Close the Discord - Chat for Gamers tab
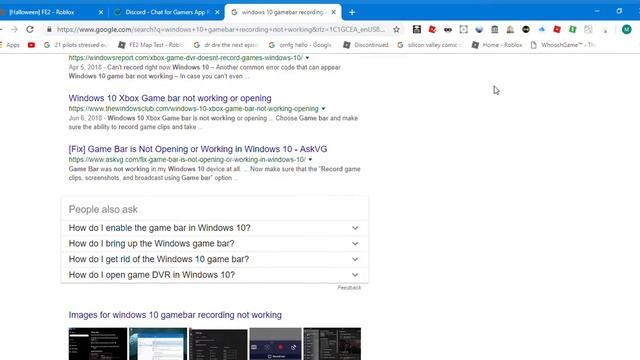 click(218, 12)
